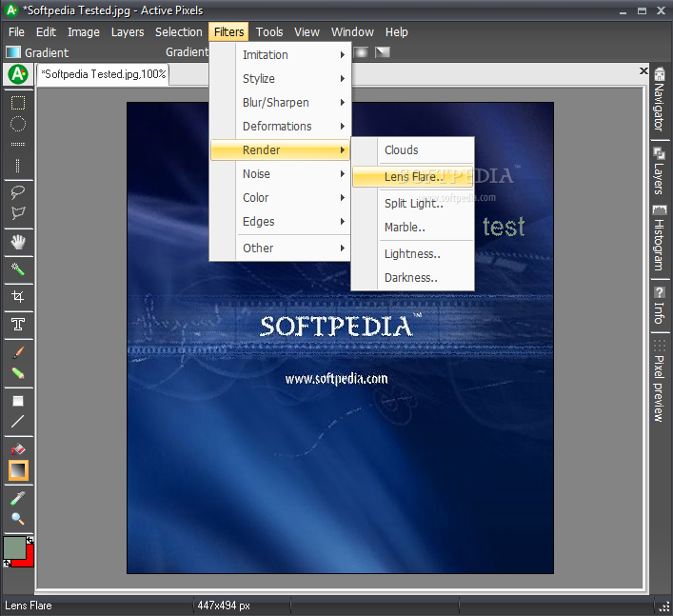The width and height of the screenshot is (673, 616).
Task: Select the active Gradient tool
Action: tap(18, 470)
